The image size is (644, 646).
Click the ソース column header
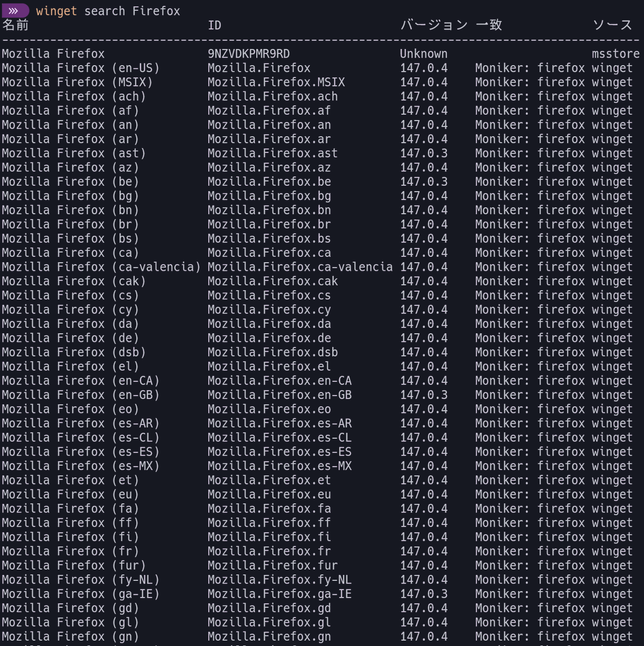612,25
